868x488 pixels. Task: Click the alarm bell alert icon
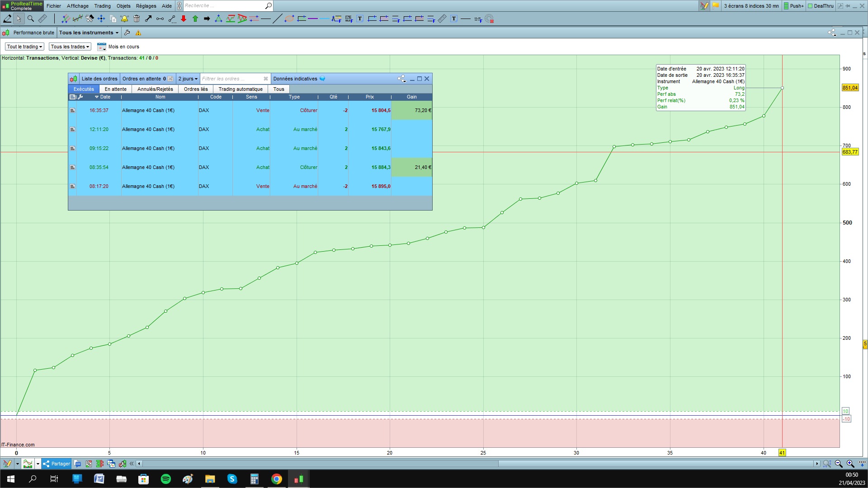click(x=124, y=19)
